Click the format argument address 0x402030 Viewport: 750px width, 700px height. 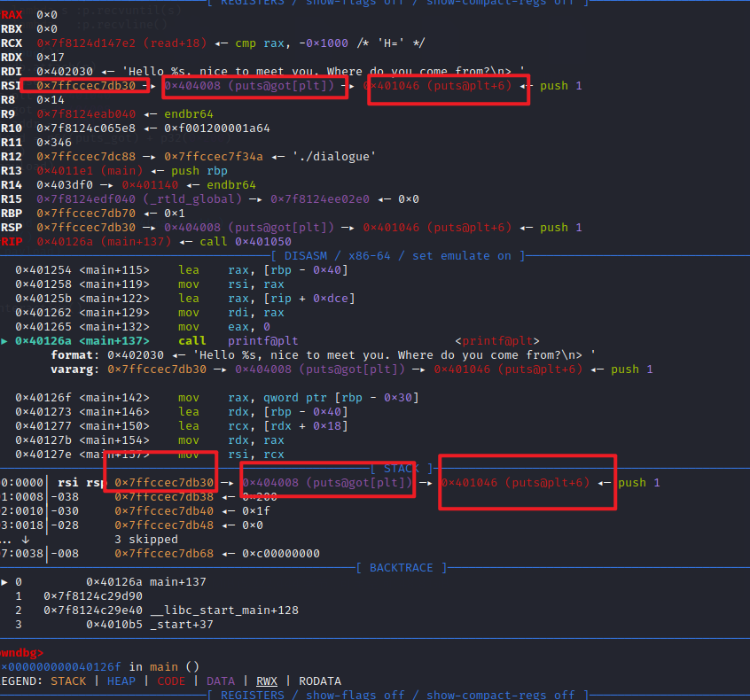[x=136, y=354]
